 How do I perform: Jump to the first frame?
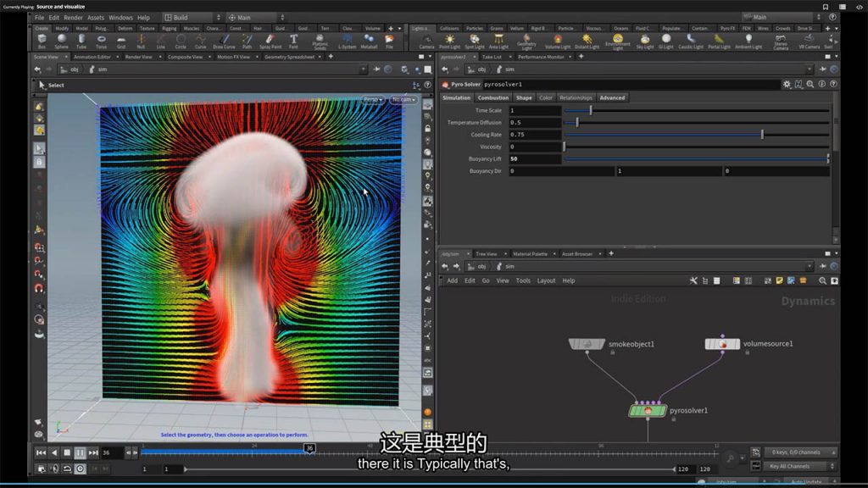(41, 452)
